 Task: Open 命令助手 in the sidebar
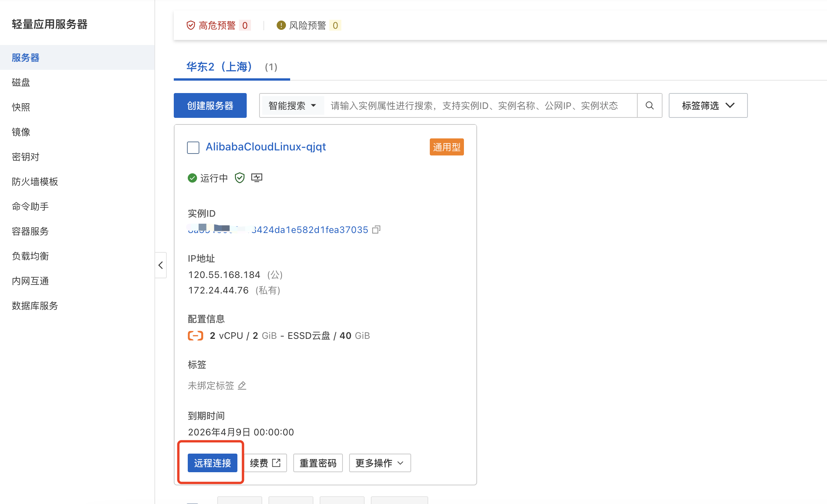click(77, 207)
